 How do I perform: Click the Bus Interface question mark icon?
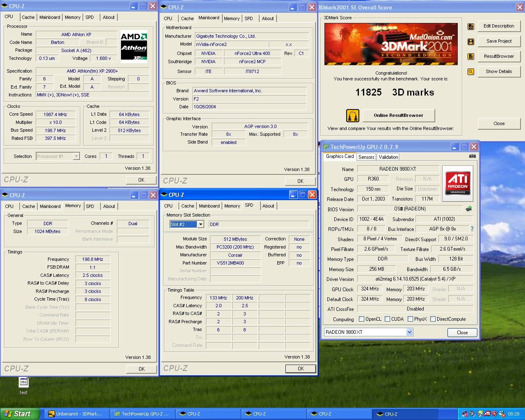[x=472, y=229]
